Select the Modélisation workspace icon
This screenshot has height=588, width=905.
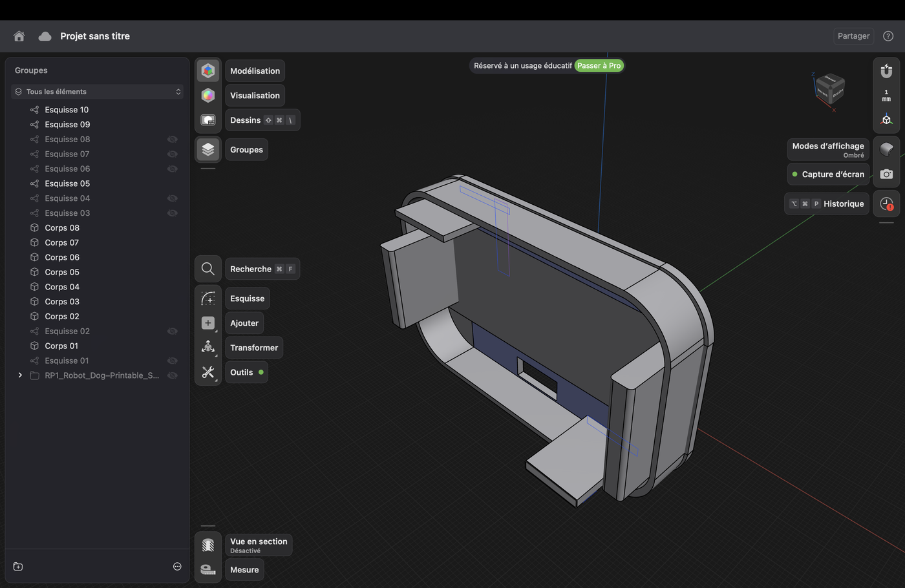(x=208, y=70)
